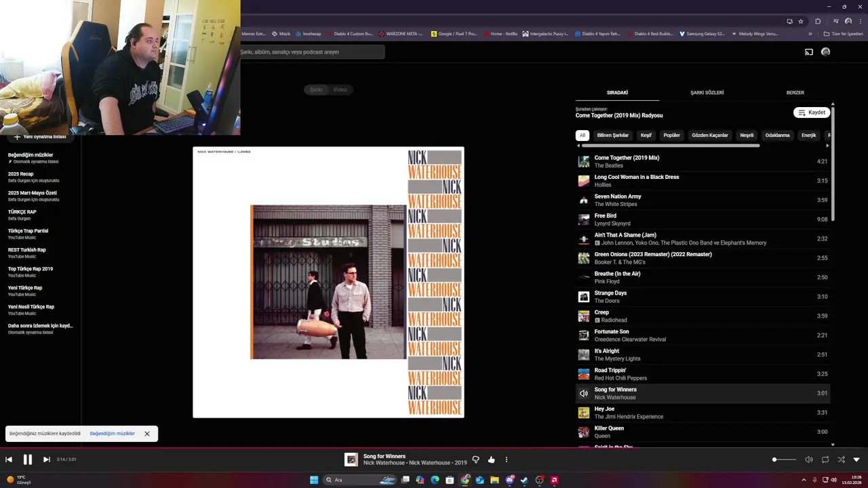Open the Chrome three-dot menu
Viewport: 868px width, 488px height.
860,21
